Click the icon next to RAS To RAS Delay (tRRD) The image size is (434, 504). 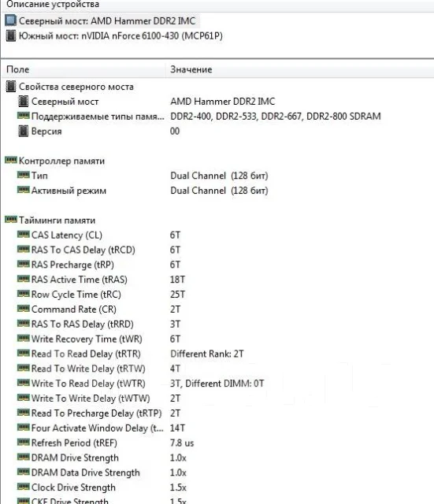tap(23, 323)
